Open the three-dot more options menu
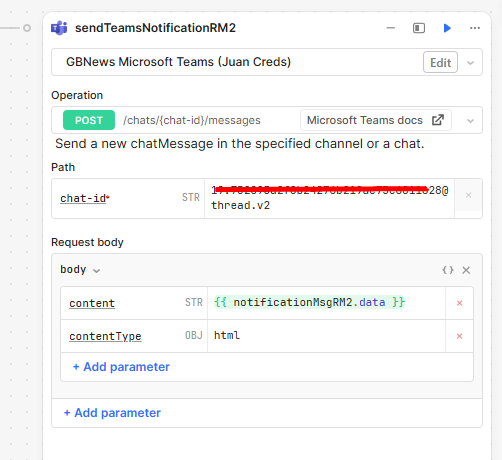The image size is (502, 460). pos(475,28)
